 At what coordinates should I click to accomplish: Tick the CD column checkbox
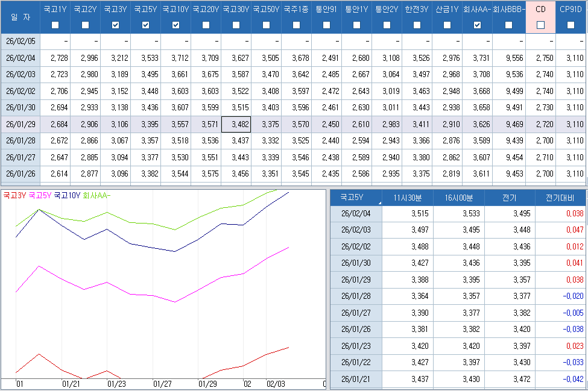540,25
